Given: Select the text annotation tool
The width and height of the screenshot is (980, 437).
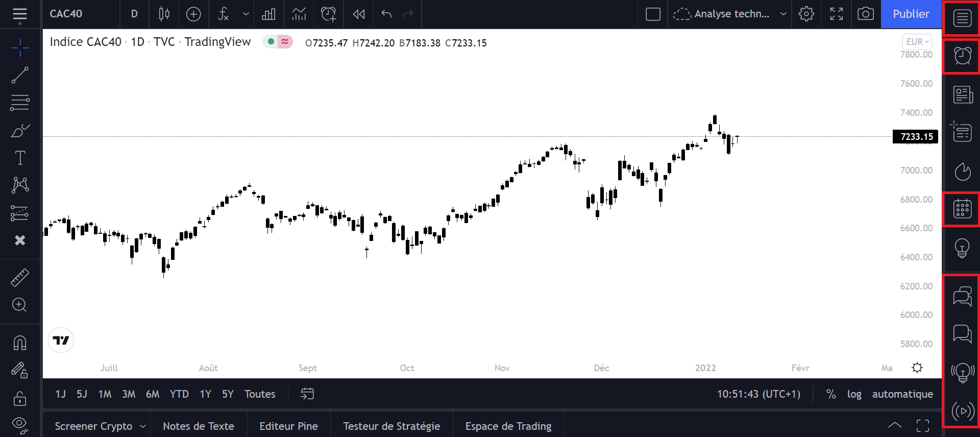Looking at the screenshot, I should [20, 158].
